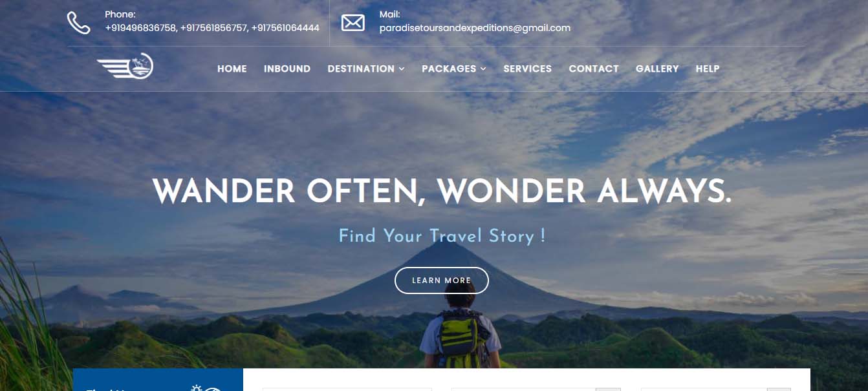
Task: Open the Services menu item
Action: 528,69
